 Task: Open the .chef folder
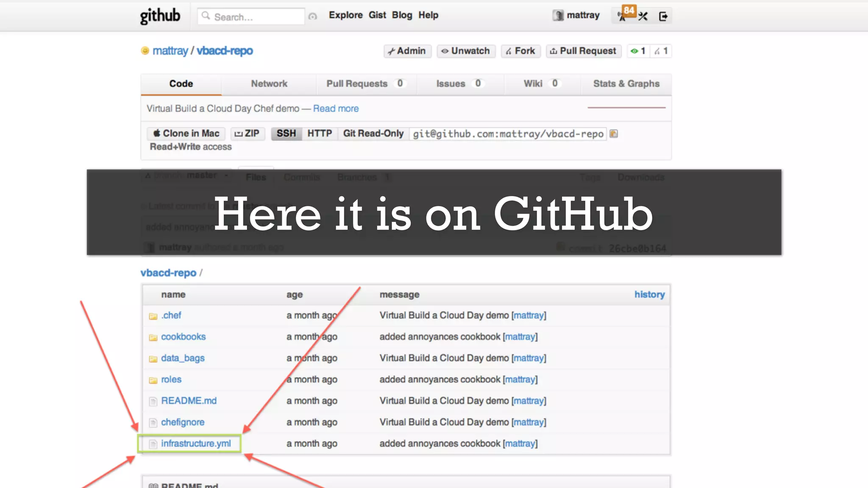point(171,316)
